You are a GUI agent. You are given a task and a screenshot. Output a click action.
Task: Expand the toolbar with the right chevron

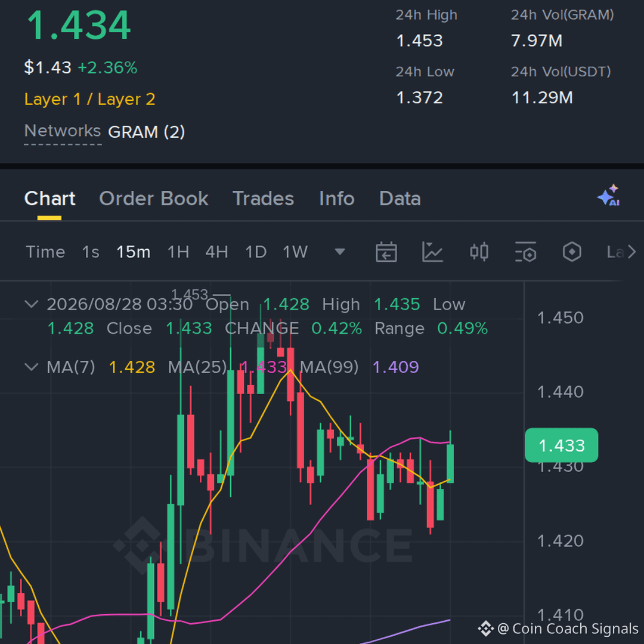(x=631, y=252)
